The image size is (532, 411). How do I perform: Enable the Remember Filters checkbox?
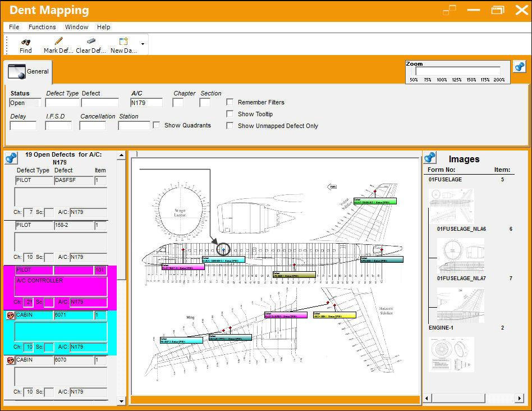pyautogui.click(x=230, y=102)
